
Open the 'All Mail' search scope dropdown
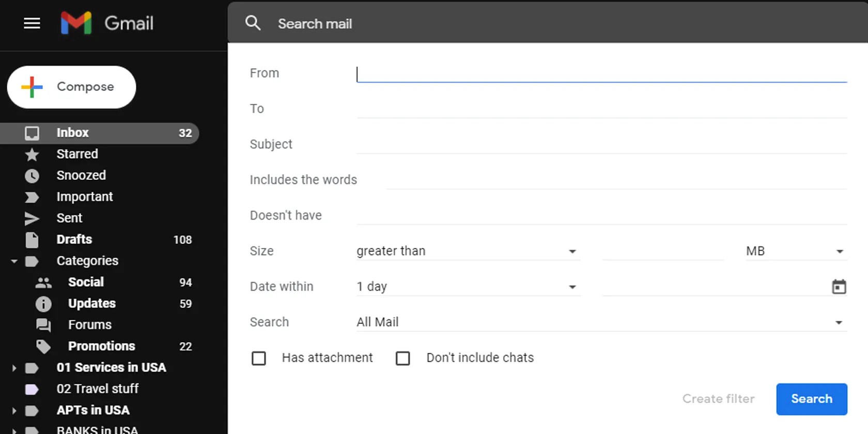(601, 322)
